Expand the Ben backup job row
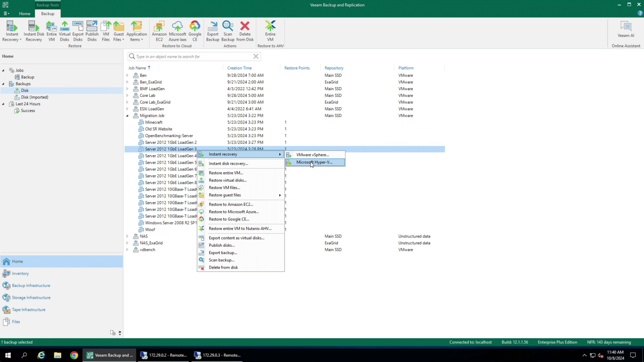The width and height of the screenshot is (644, 362). click(127, 75)
